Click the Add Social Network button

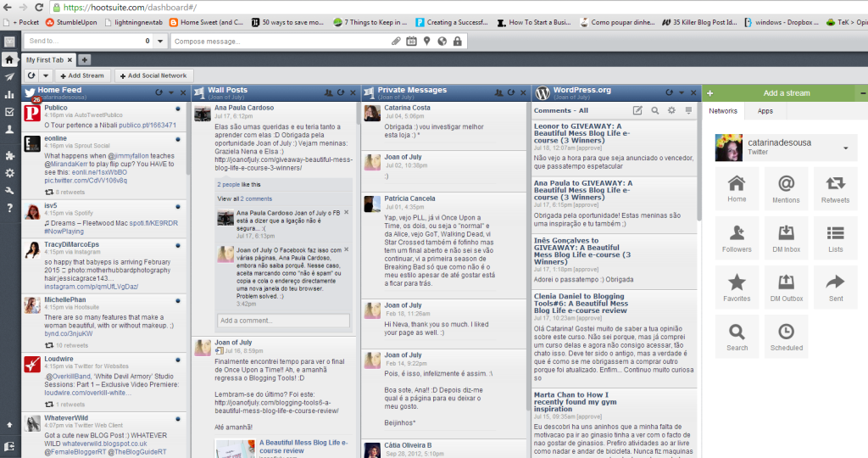coord(153,75)
